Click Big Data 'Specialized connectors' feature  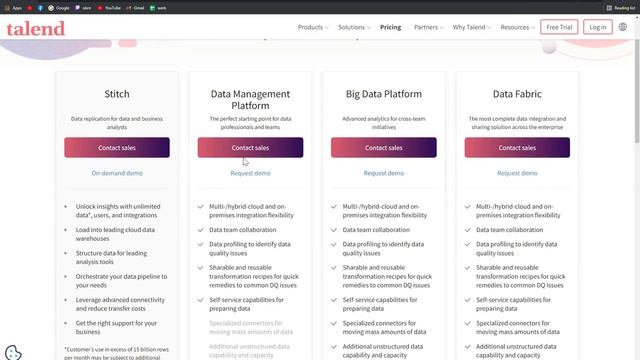(384, 327)
